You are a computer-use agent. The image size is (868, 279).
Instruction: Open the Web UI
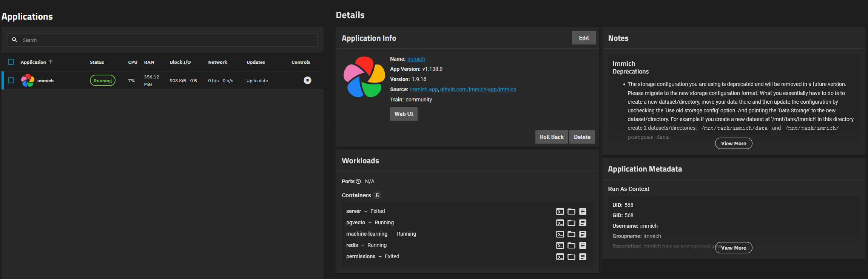(404, 114)
